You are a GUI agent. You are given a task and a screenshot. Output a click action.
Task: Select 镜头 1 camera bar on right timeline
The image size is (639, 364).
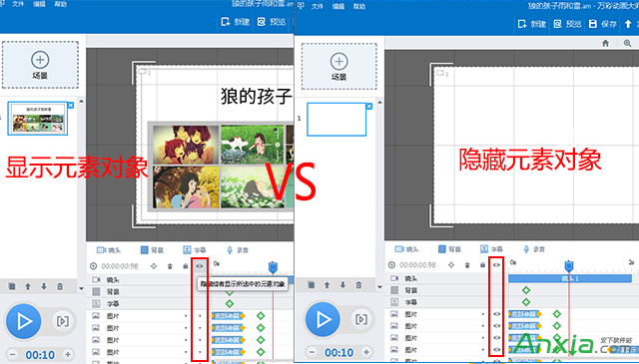[x=570, y=278]
